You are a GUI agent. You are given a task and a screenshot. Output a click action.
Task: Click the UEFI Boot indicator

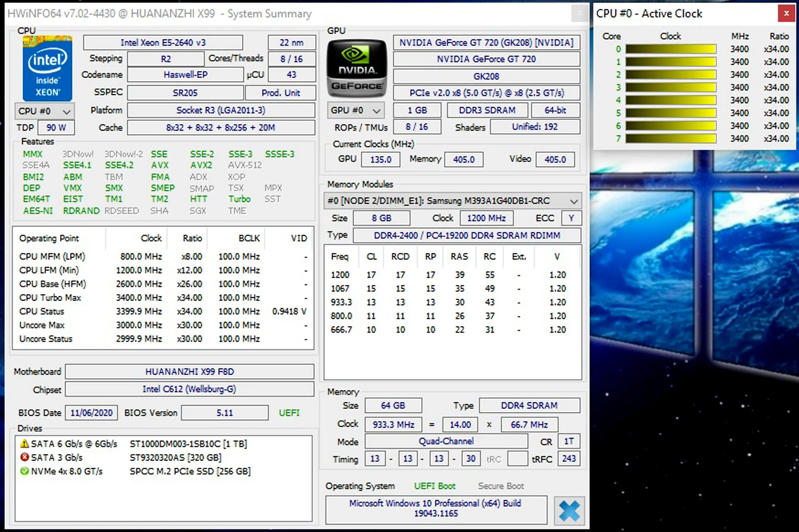434,486
